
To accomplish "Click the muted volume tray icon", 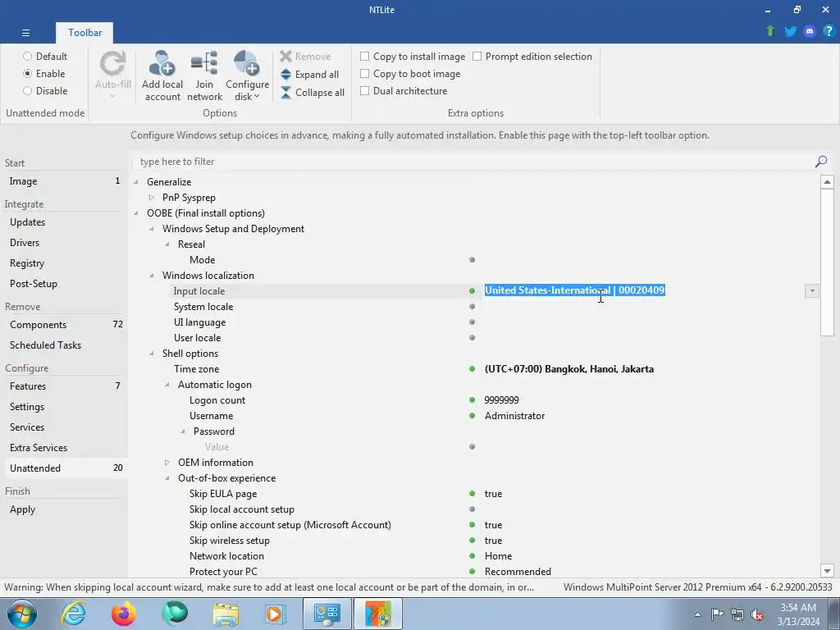I will point(757,614).
